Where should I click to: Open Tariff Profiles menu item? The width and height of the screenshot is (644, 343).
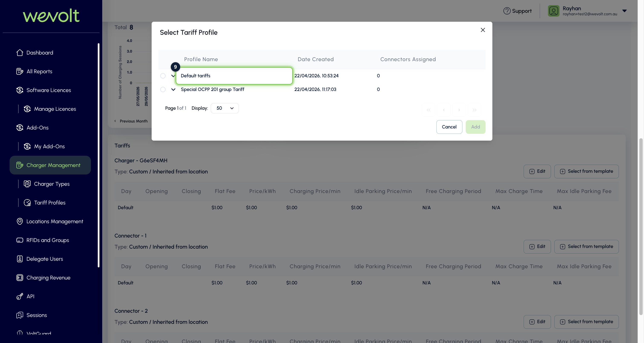[x=50, y=203]
